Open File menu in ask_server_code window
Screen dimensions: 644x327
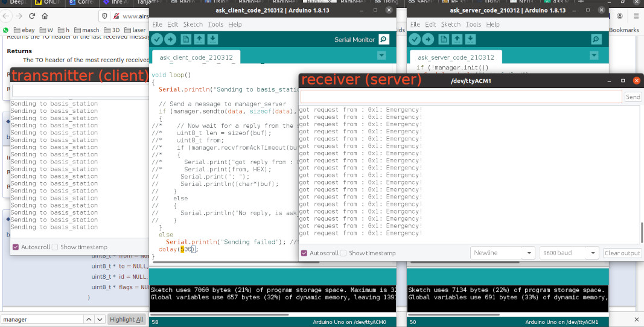415,24
